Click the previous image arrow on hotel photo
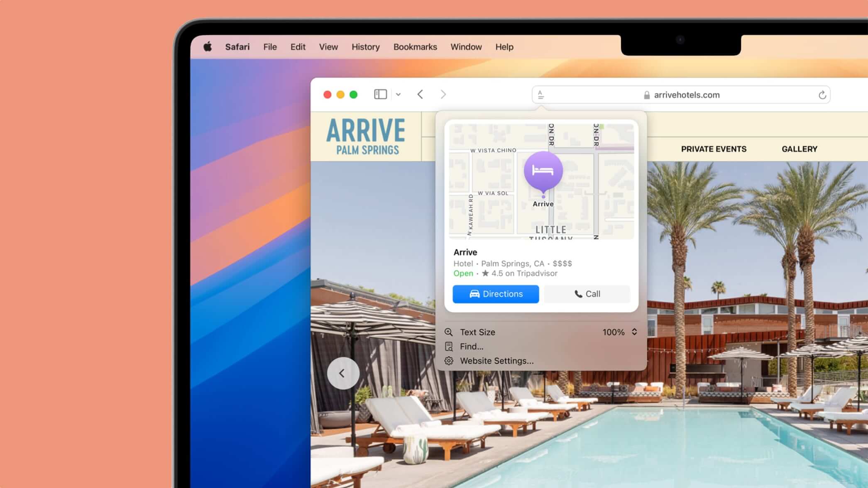The image size is (868, 488). coord(343,373)
